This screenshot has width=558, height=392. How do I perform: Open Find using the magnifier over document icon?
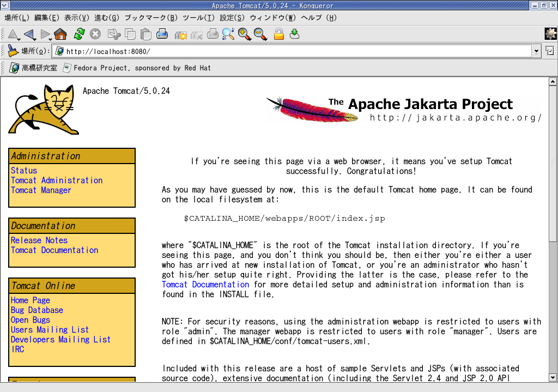click(x=228, y=34)
